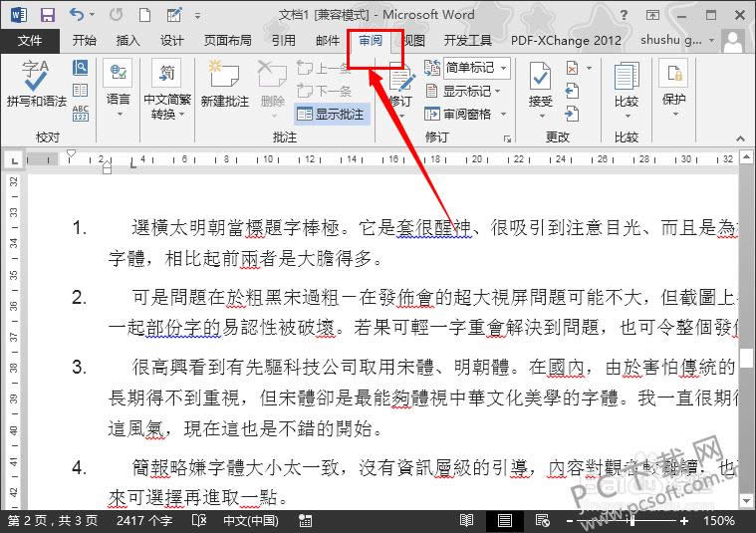Open Word Help question mark icon
This screenshot has width=756, height=533.
coord(624,15)
